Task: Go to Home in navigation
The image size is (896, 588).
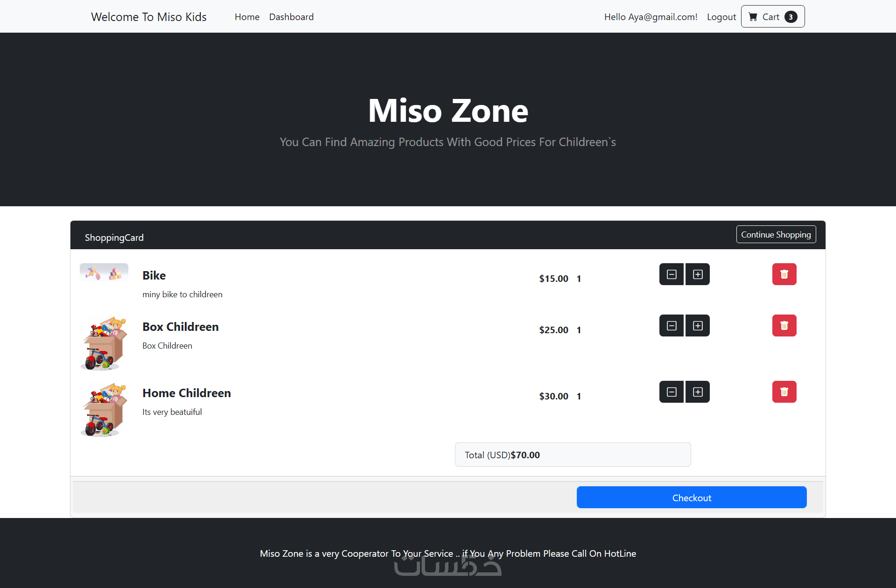Action: click(247, 17)
